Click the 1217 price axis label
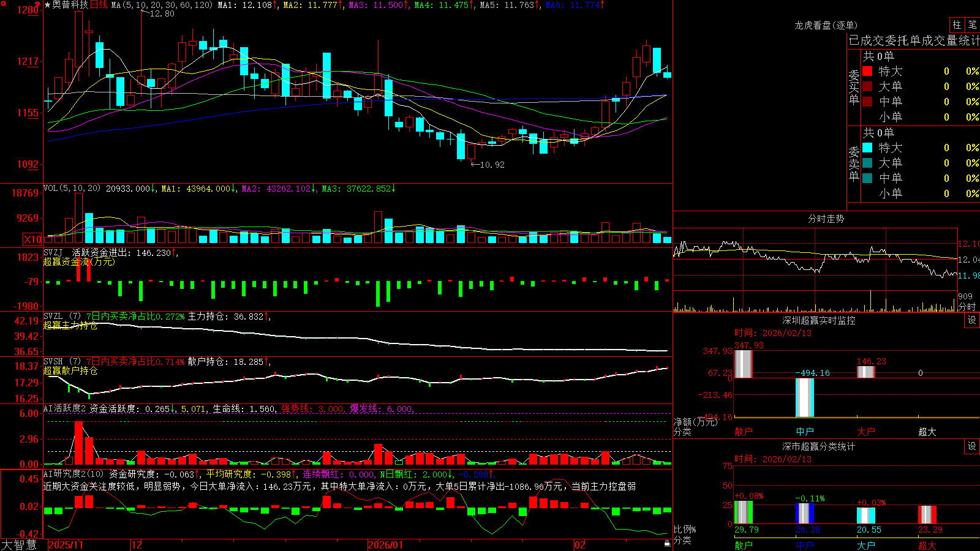The height and width of the screenshot is (551, 980). (x=28, y=61)
